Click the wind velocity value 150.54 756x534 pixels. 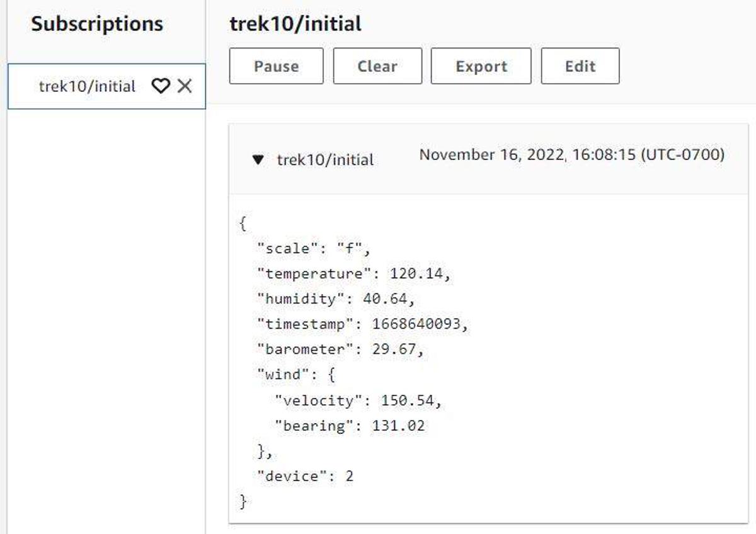click(407, 401)
